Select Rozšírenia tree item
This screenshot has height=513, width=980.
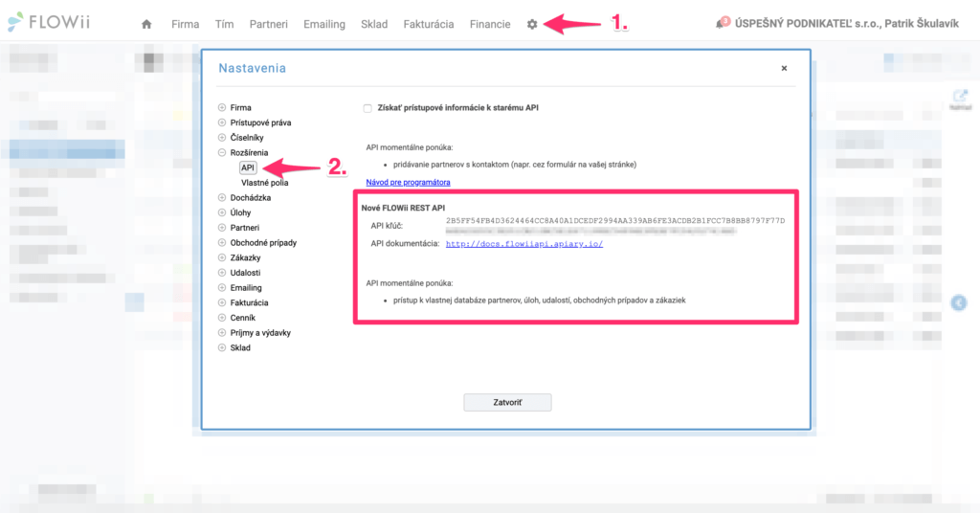(x=249, y=152)
